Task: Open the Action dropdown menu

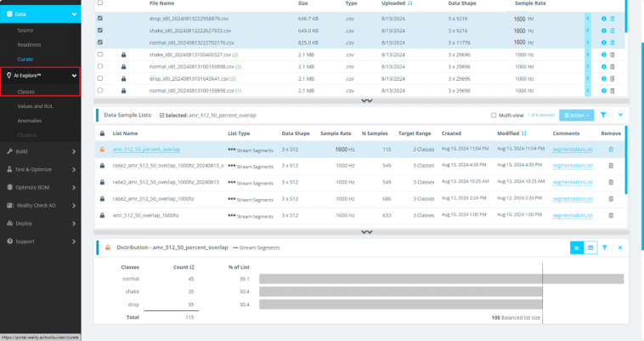Action: click(x=577, y=116)
